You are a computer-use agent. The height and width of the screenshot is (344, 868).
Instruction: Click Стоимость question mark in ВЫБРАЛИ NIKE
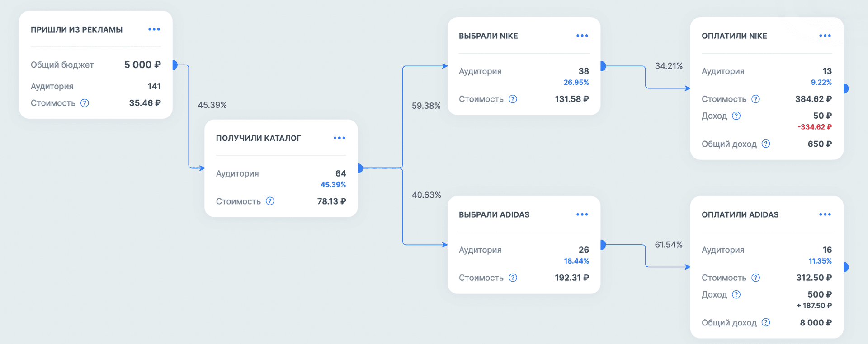coord(513,99)
